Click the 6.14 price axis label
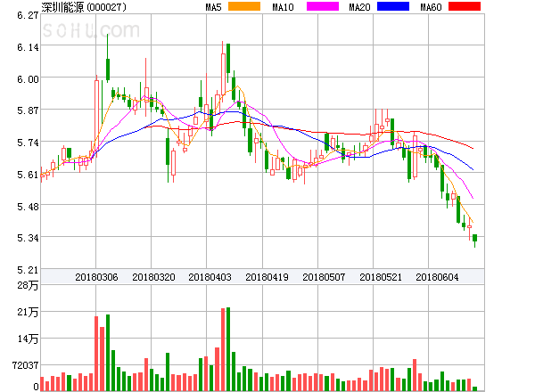This screenshot has height=392, width=535. (28, 47)
